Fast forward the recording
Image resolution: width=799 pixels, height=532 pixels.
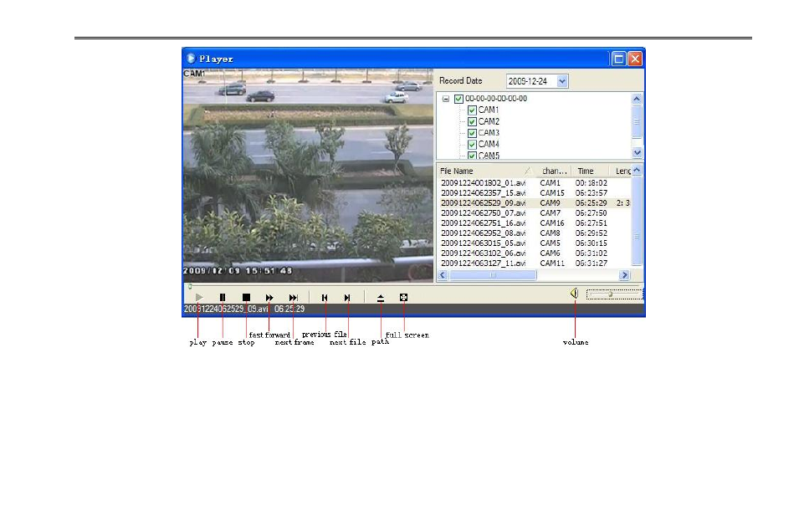tap(269, 297)
